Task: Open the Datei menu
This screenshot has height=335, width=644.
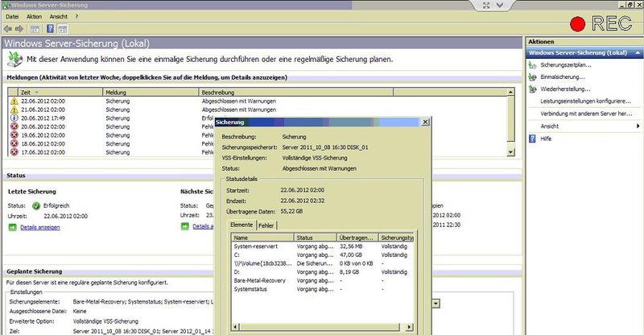Action: (x=12, y=17)
